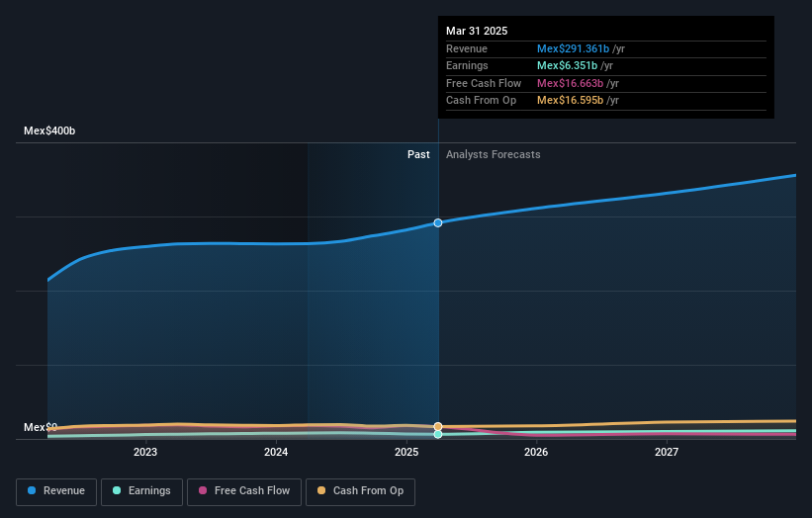Click the Mex$16.595b cash from op value

(x=570, y=101)
